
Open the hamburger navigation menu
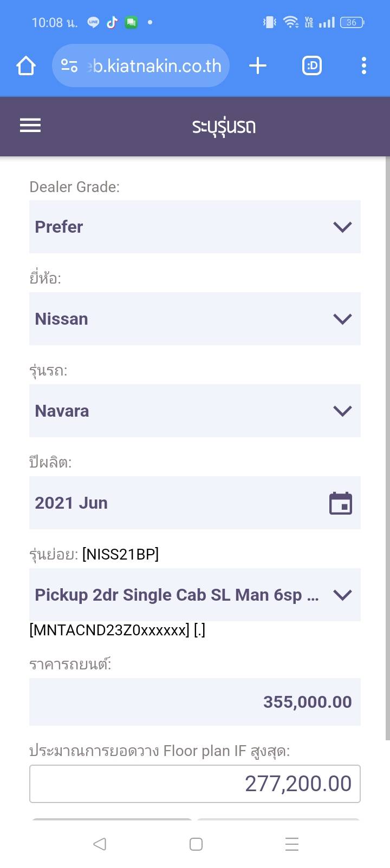(x=30, y=126)
